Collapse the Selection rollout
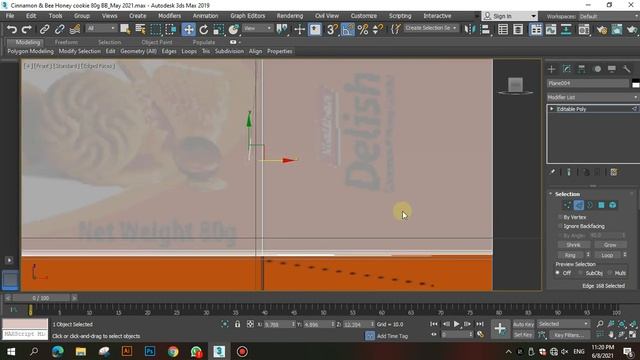Screen dimensions: 640x360 [x=567, y=194]
